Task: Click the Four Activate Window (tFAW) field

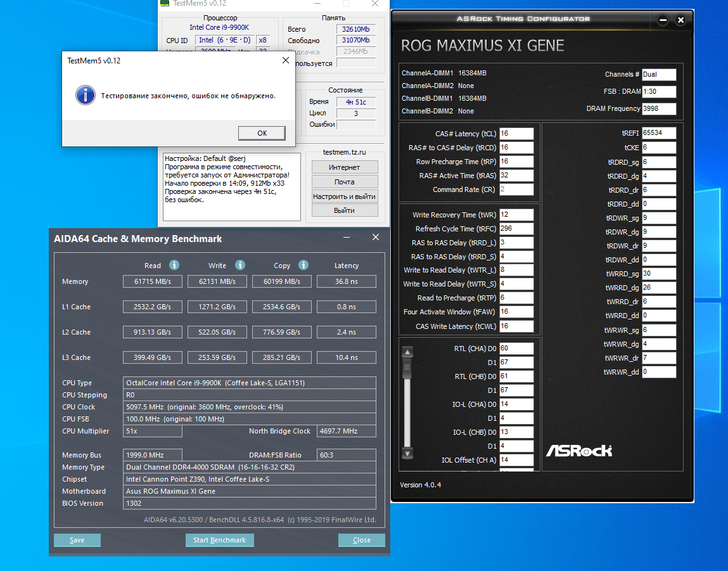Action: tap(516, 312)
